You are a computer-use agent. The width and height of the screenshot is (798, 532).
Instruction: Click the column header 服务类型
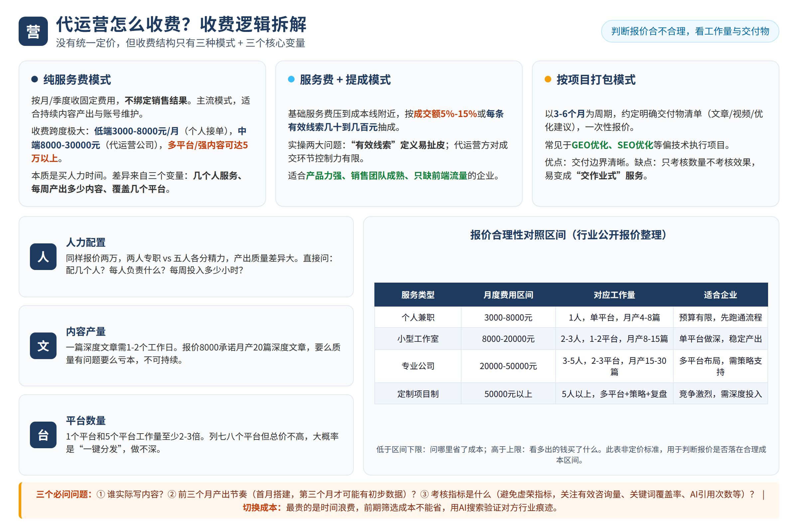(x=418, y=295)
